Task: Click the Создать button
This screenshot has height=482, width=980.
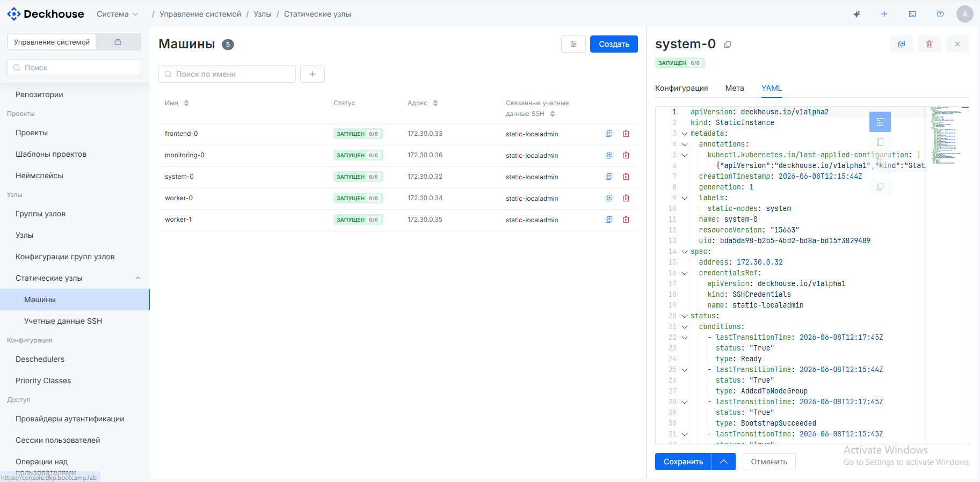Action: 614,44
